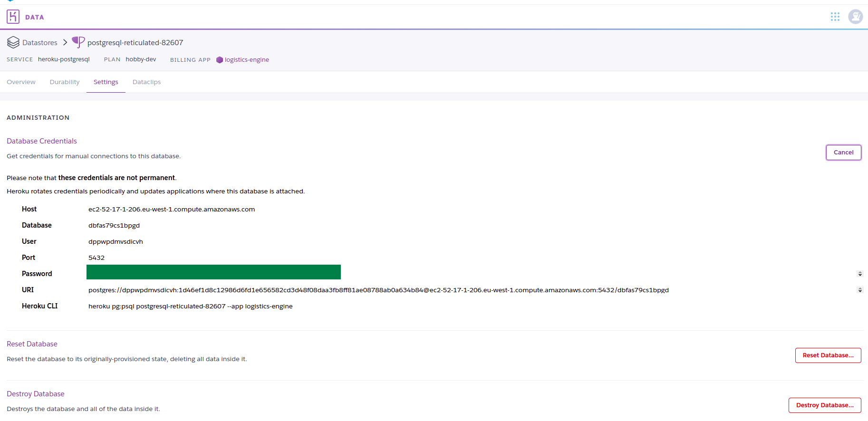Click the heroku-postgresql service name
Viewport: 868px width, 421px height.
pyautogui.click(x=64, y=59)
